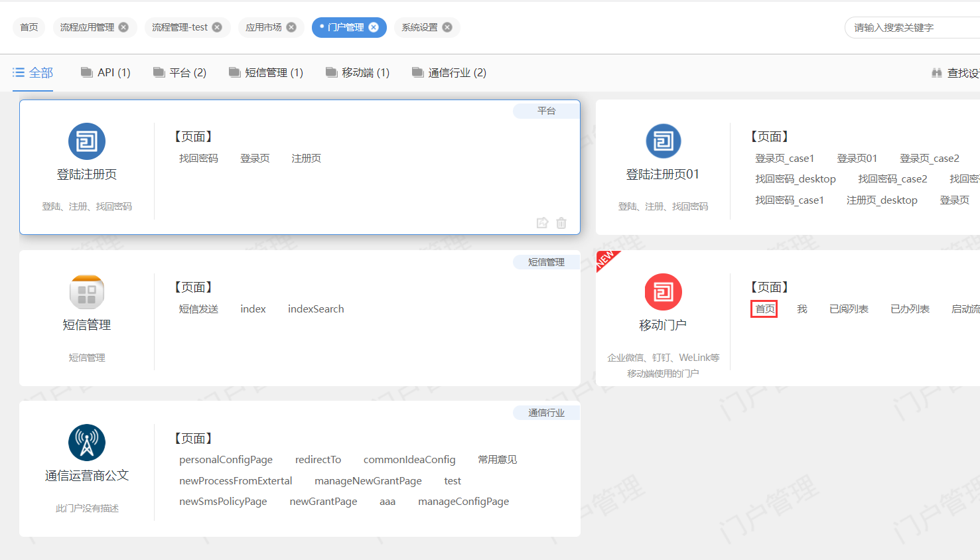Click the 短信管理 portal card icon
Viewport: 980px width, 560px height.
pos(87,292)
